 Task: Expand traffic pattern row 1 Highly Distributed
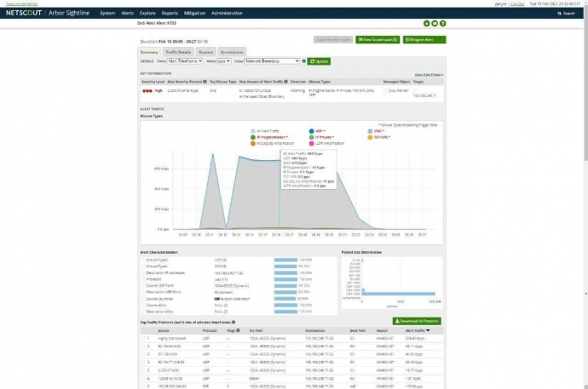point(144,338)
